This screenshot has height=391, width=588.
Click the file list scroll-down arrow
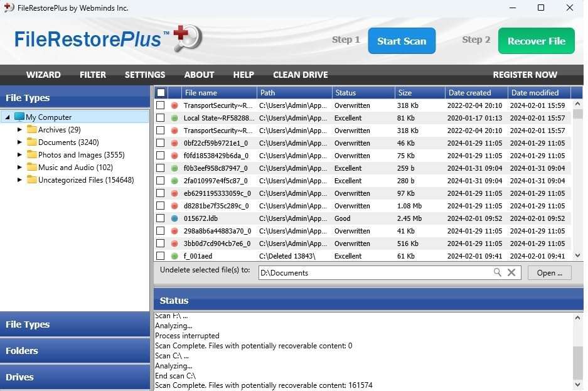pyautogui.click(x=578, y=255)
